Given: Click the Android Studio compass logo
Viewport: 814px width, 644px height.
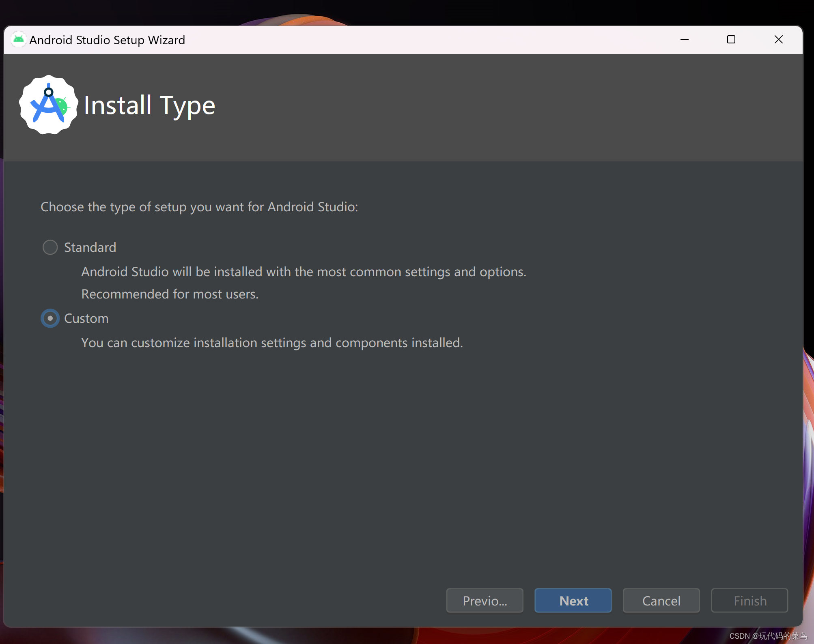Looking at the screenshot, I should 49,105.
